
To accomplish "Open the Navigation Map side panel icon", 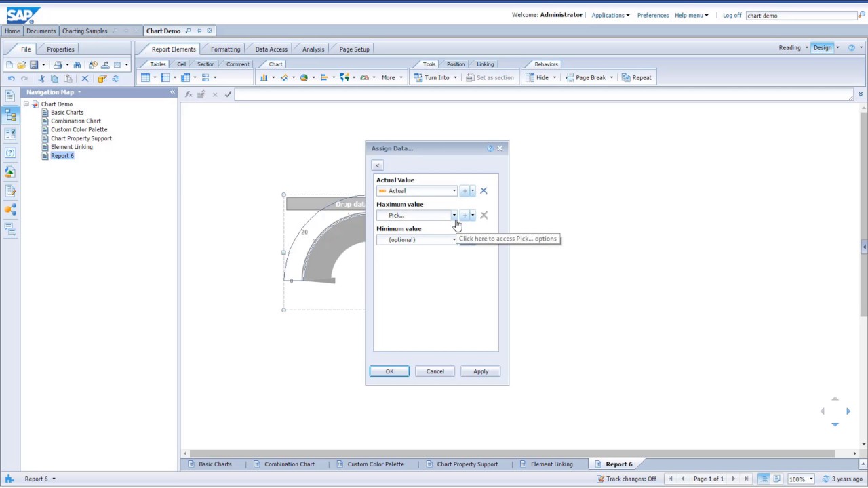I will pos(10,115).
